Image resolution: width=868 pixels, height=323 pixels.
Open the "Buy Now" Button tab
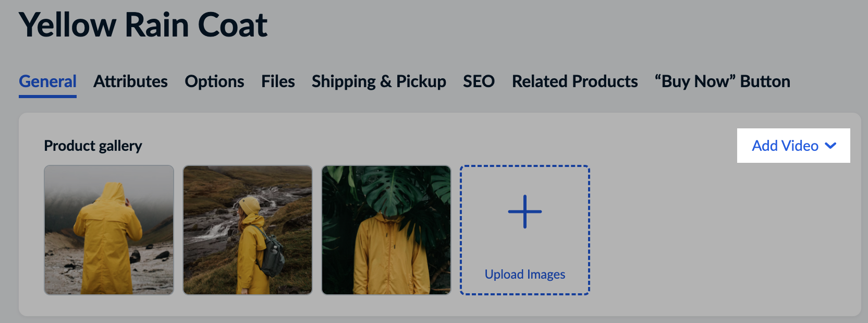pos(722,81)
